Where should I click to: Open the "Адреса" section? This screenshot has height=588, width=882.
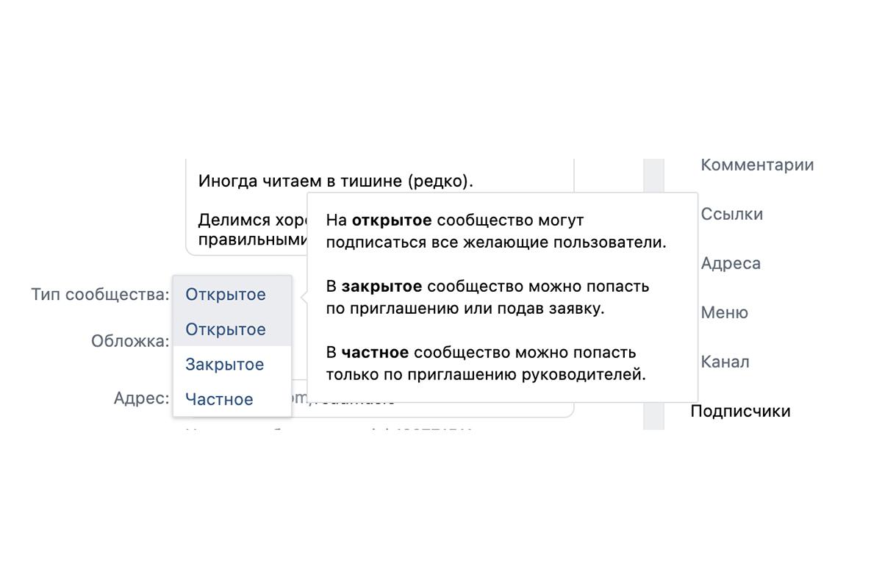731,263
